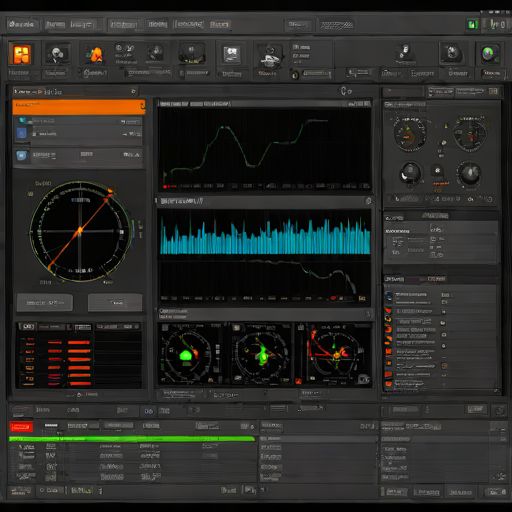Click the gauge with colored vertical bars
Screen dimensions: 512x512
point(470,134)
